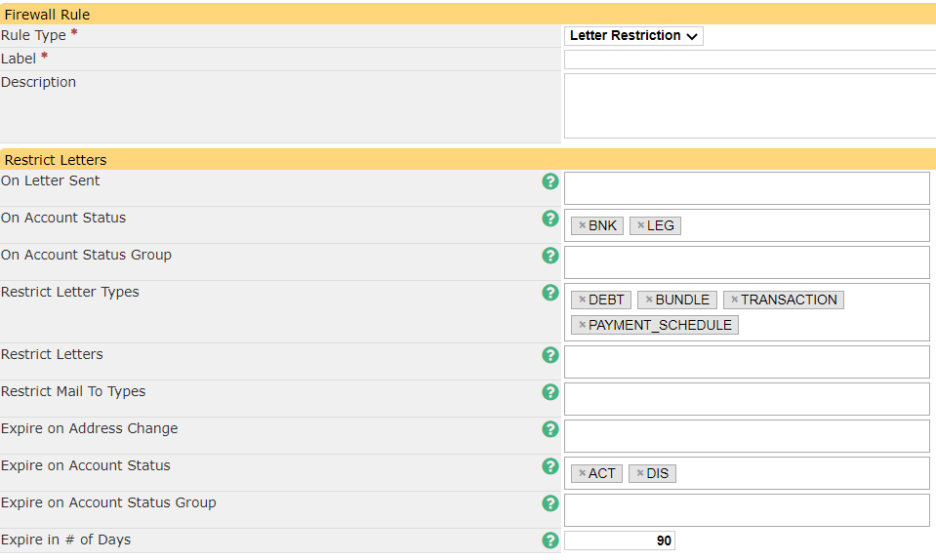Remove the PAYMENT_SCHEDULE tag
This screenshot has height=560, width=936.
point(582,325)
